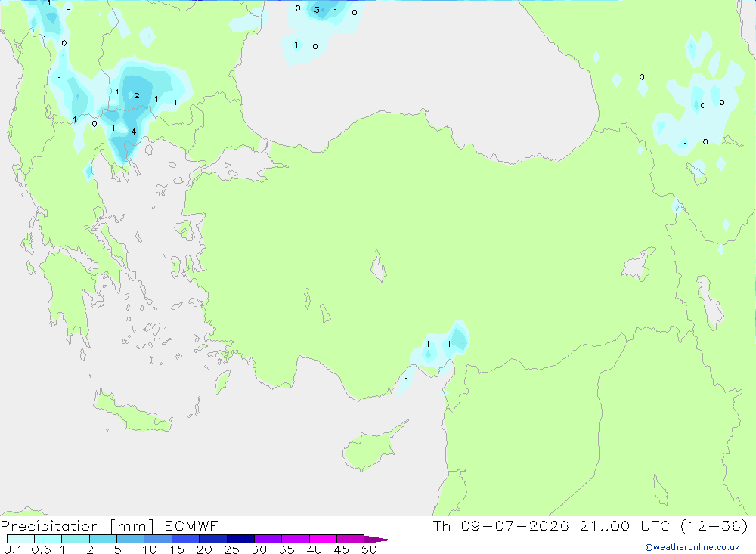
Task: Click the map precipitation value "3"
Action: [317, 10]
